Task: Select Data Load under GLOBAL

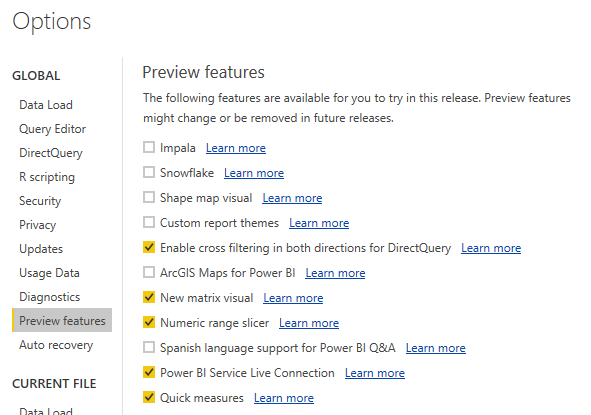Action: 46,105
